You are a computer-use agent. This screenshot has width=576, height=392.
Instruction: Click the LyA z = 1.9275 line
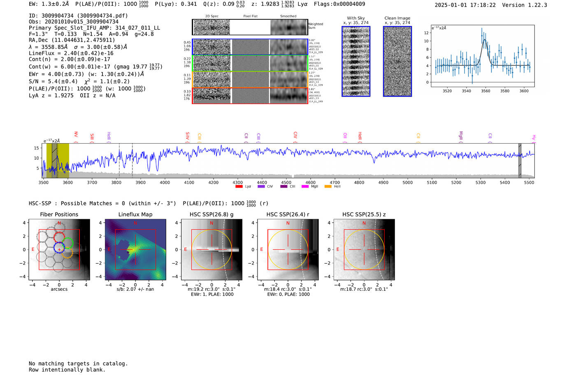tap(72, 95)
